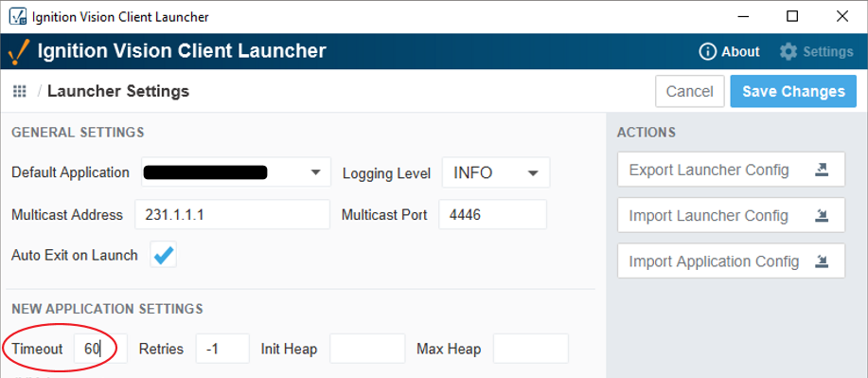The image size is (868, 378).
Task: Open the About info page
Action: click(729, 51)
